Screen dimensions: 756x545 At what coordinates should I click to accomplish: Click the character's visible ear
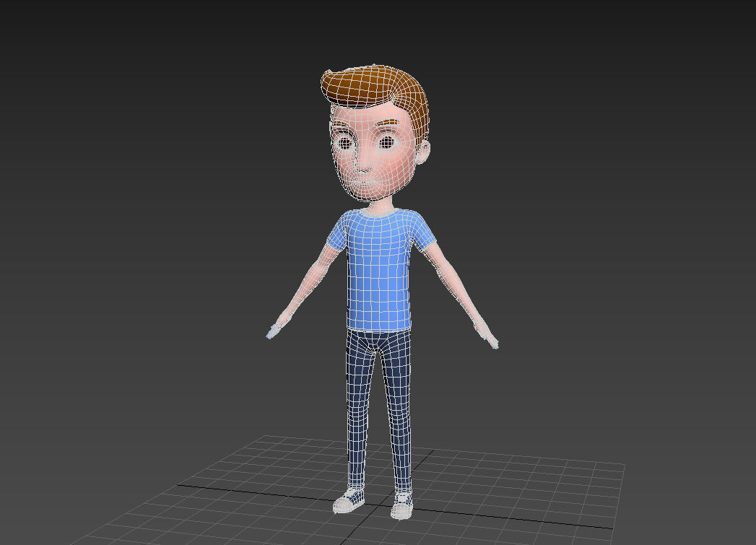click(x=423, y=152)
